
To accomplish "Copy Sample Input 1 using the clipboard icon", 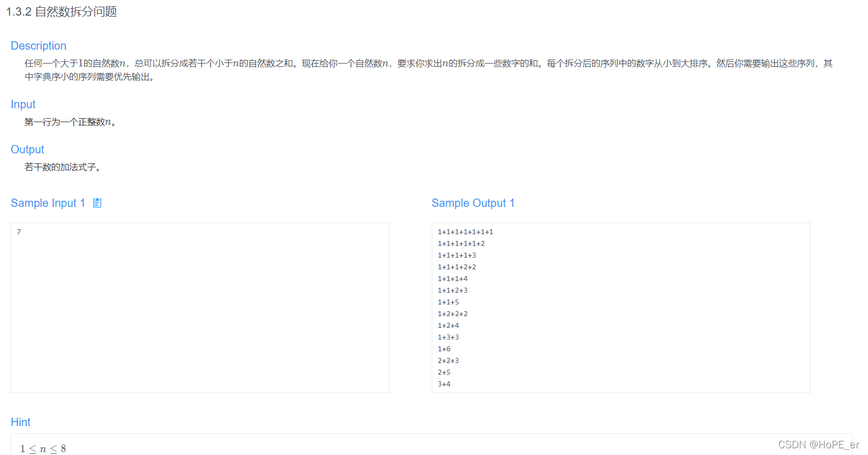I will pyautogui.click(x=97, y=203).
